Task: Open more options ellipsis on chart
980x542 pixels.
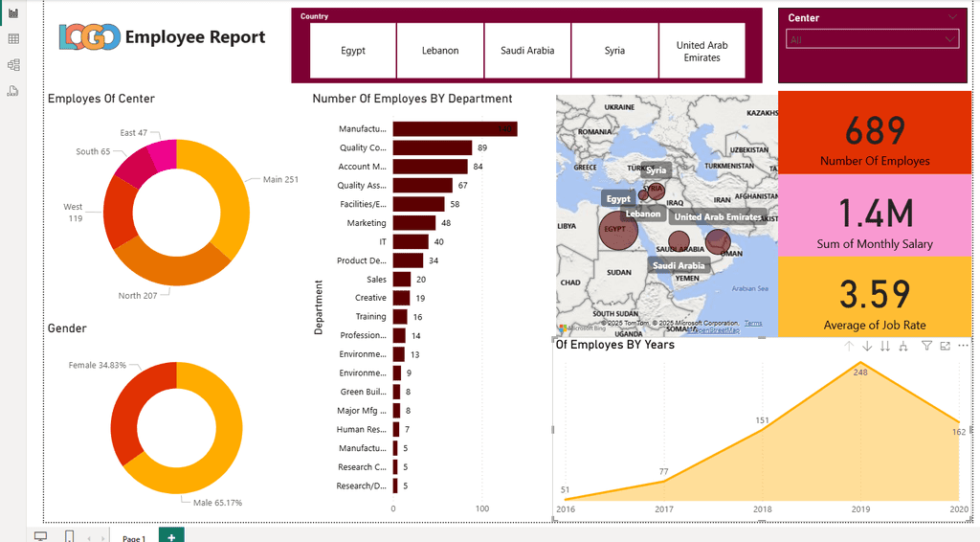Action: [x=963, y=345]
